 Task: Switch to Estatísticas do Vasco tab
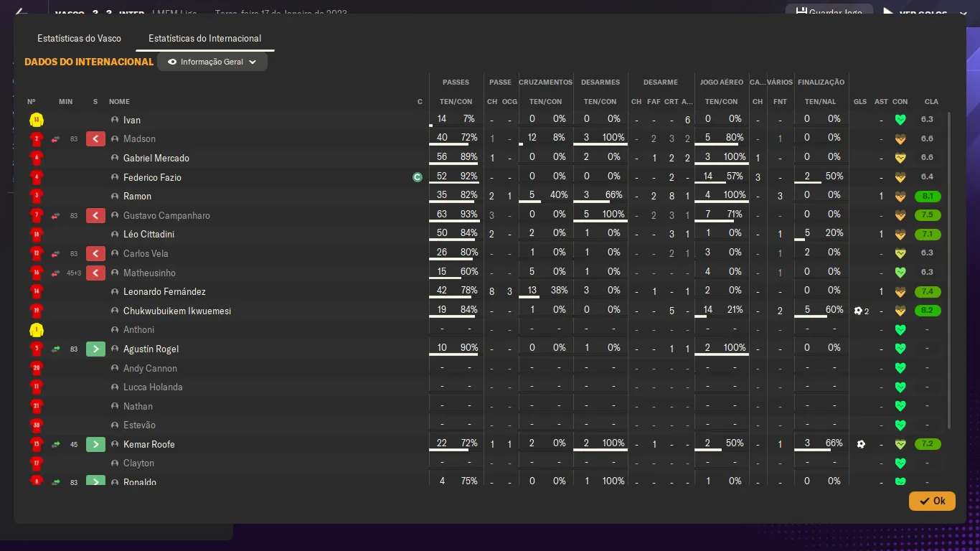click(x=79, y=38)
